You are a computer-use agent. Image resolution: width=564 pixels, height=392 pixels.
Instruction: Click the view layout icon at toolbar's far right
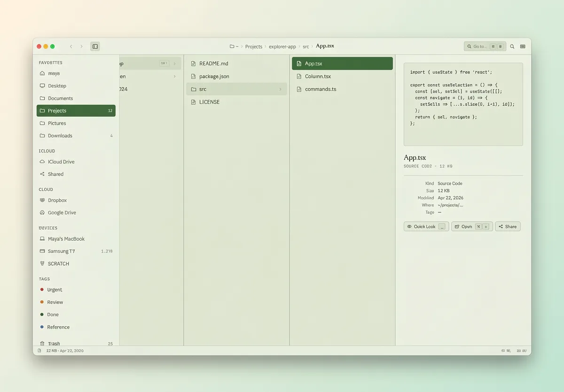pyautogui.click(x=523, y=47)
